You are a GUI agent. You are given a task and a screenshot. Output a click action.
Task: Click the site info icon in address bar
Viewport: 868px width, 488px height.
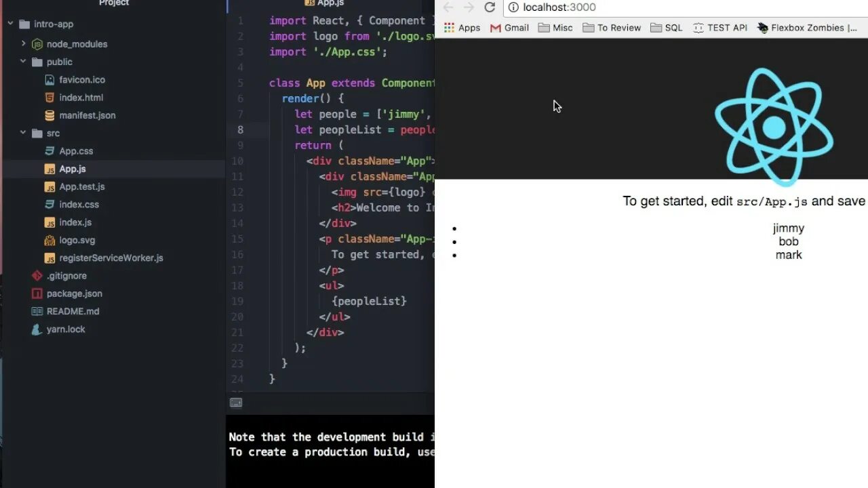point(513,7)
